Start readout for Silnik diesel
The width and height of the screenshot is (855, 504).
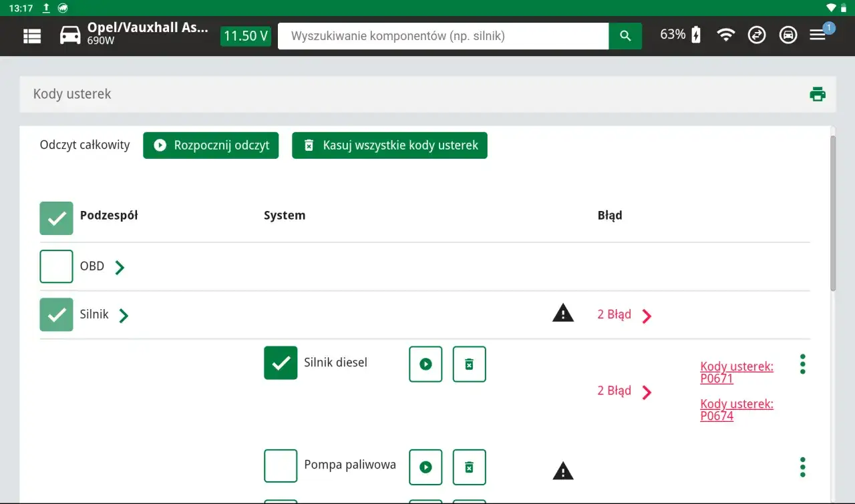click(425, 364)
